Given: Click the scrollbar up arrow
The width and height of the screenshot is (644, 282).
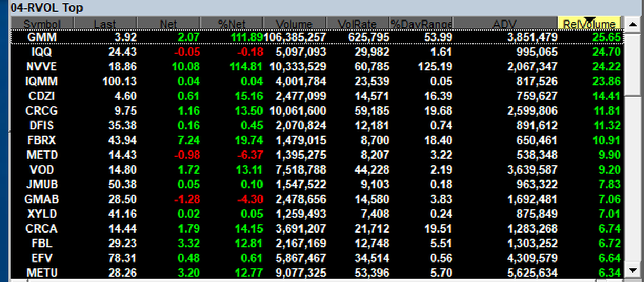Looking at the screenshot, I should tap(632, 23).
